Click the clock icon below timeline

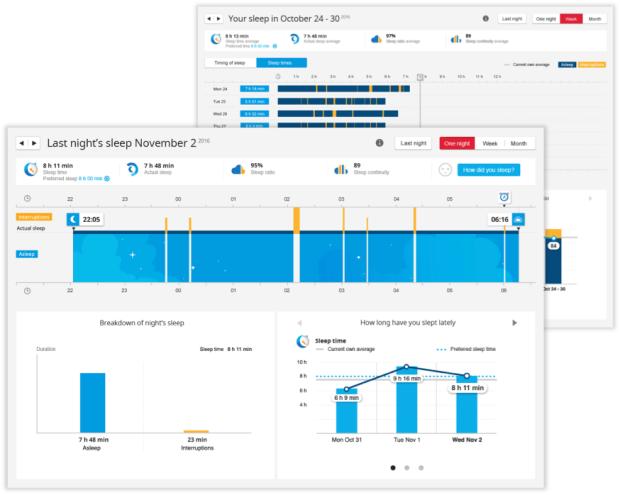coord(27,291)
